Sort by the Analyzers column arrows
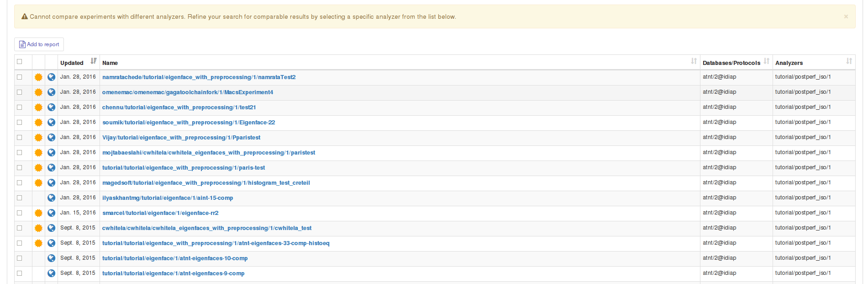This screenshot has height=284, width=868. pos(849,61)
